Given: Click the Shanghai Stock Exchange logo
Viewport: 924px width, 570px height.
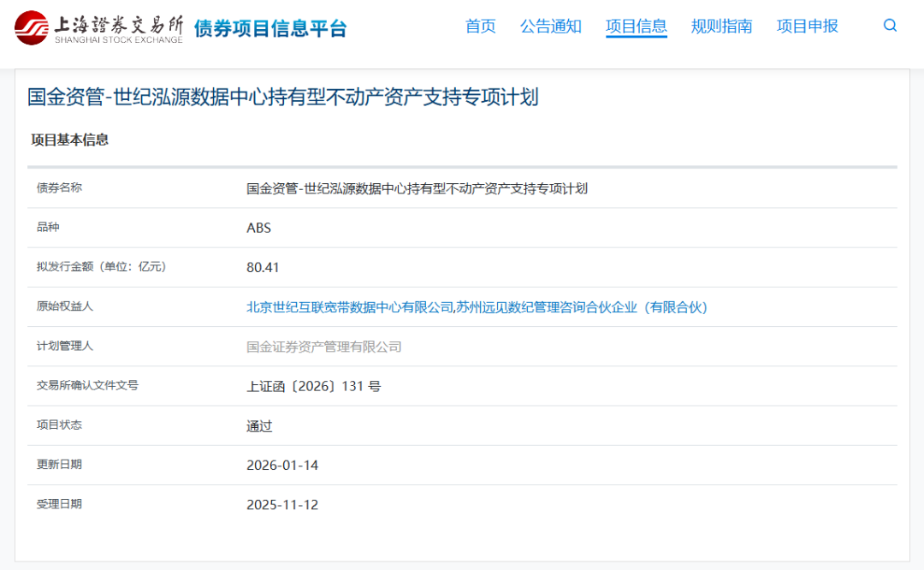Looking at the screenshot, I should [x=98, y=26].
